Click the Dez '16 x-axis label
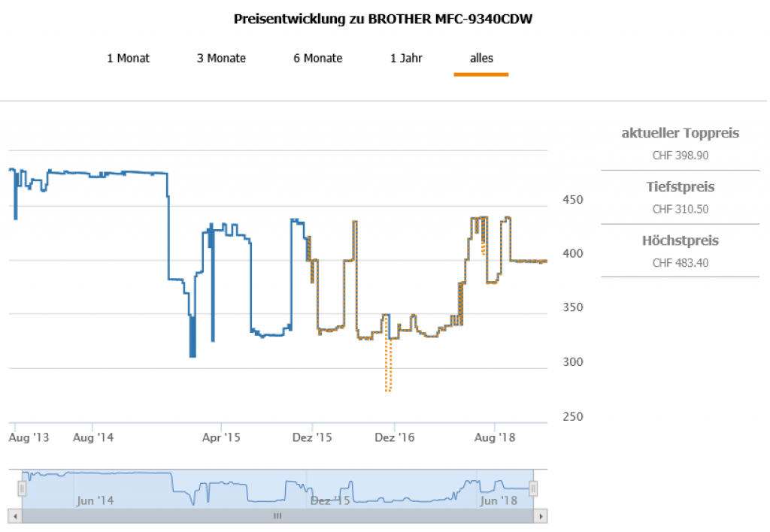The image size is (770, 532). coord(395,437)
